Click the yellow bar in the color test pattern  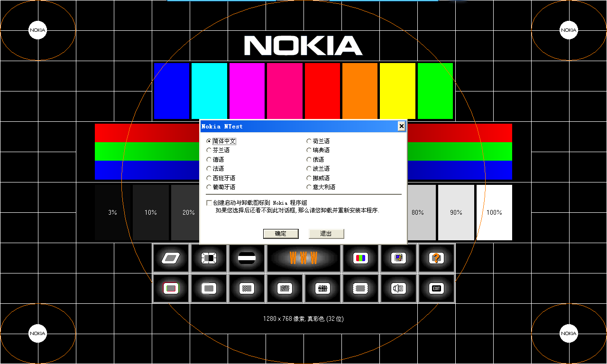397,90
